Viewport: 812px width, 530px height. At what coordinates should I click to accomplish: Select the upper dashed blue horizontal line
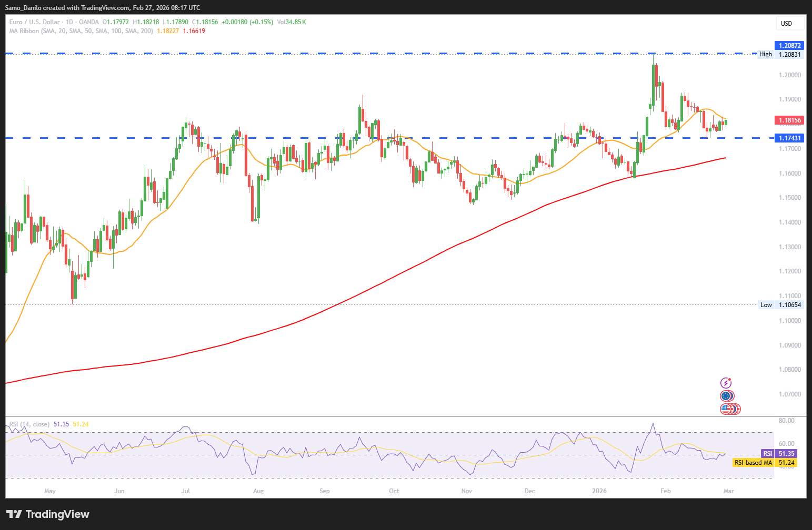pyautogui.click(x=368, y=54)
